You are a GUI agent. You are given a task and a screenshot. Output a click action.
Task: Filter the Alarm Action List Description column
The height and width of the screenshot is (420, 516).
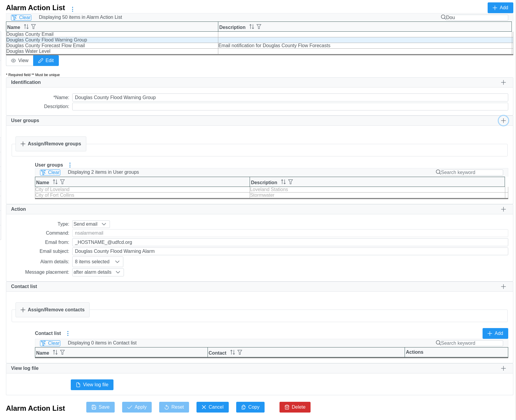point(259,27)
